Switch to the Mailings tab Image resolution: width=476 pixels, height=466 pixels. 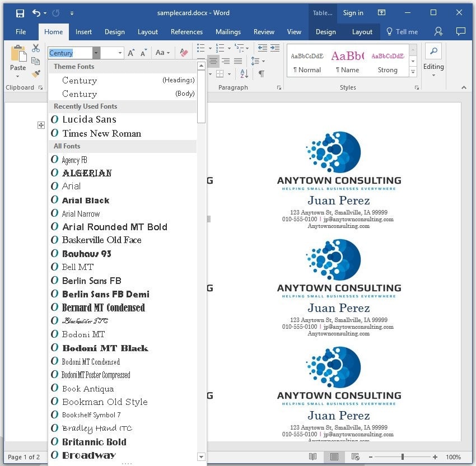pyautogui.click(x=228, y=32)
